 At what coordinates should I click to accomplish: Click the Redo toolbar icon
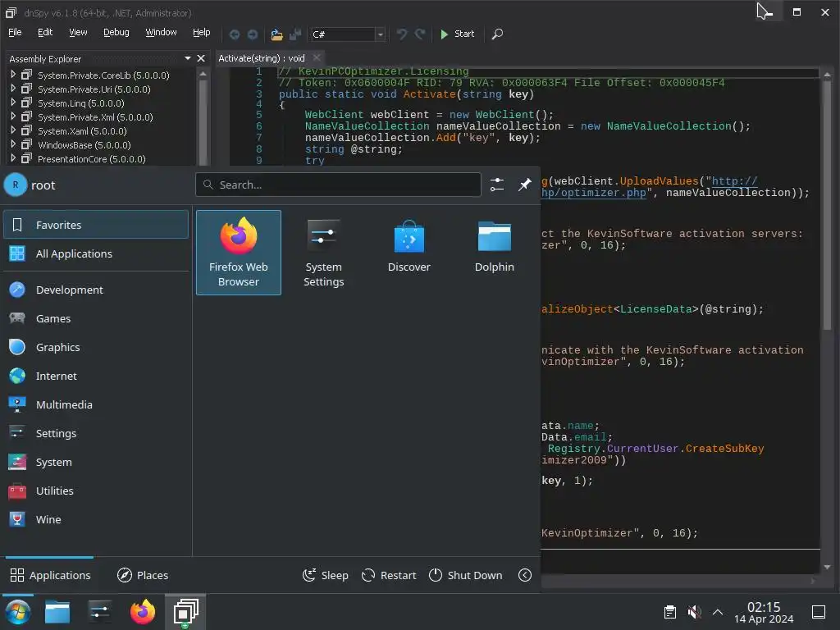[420, 34]
